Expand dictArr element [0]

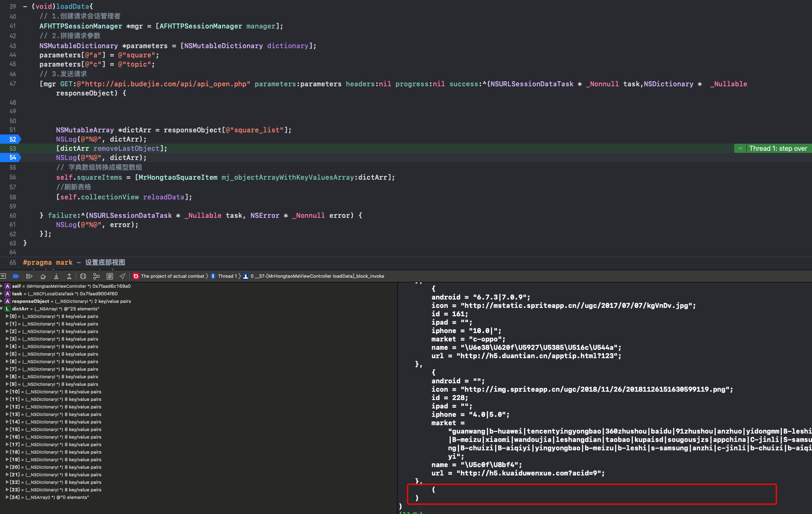click(7, 316)
